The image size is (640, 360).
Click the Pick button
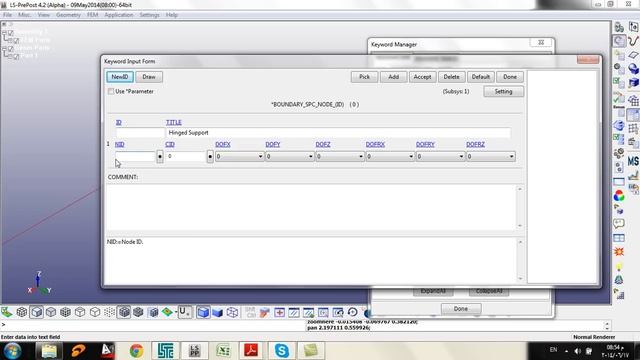[x=364, y=77]
